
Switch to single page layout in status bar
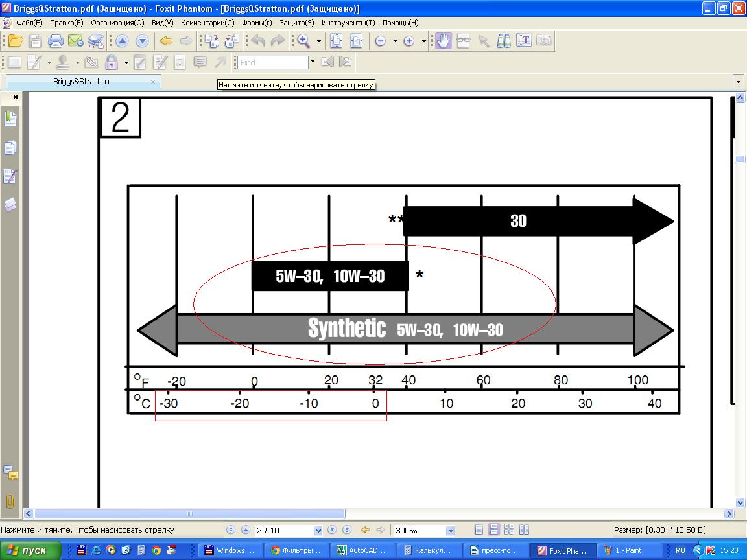[x=479, y=530]
